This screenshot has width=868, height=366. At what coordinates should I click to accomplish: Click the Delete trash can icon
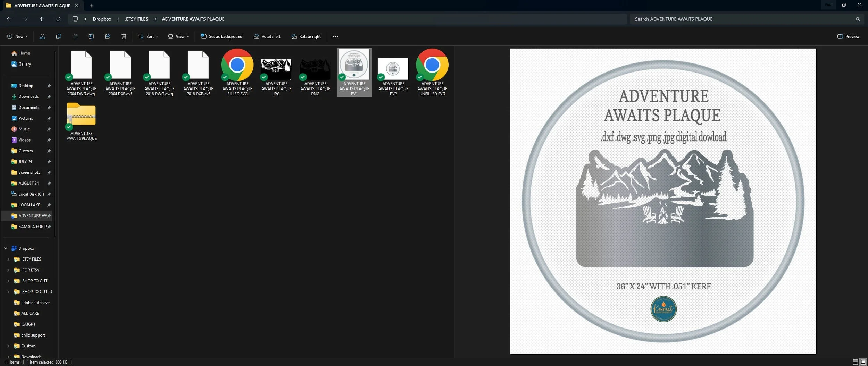coord(124,36)
